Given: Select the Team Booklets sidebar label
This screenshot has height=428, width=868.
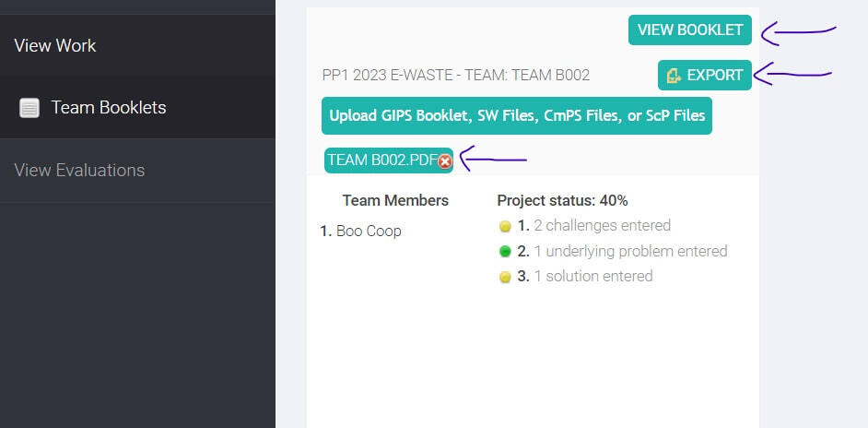Looking at the screenshot, I should coord(109,108).
